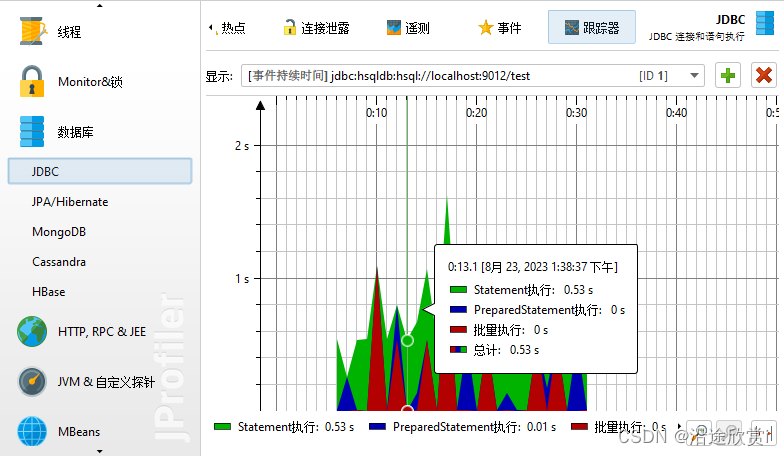Select the HBase probe item

pyautogui.click(x=48, y=292)
